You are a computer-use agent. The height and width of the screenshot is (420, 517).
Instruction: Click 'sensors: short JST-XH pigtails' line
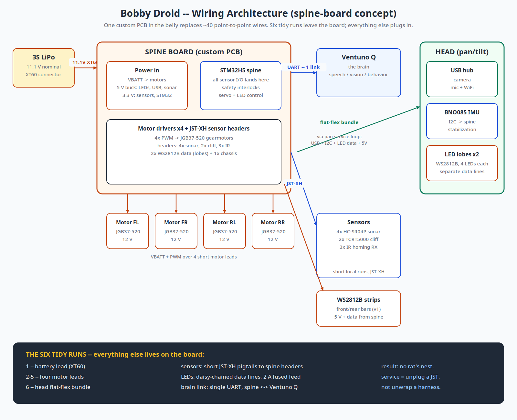point(242,366)
